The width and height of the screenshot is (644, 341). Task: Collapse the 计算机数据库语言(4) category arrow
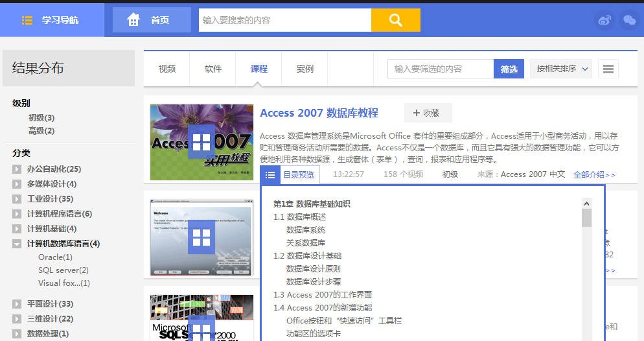coord(17,244)
